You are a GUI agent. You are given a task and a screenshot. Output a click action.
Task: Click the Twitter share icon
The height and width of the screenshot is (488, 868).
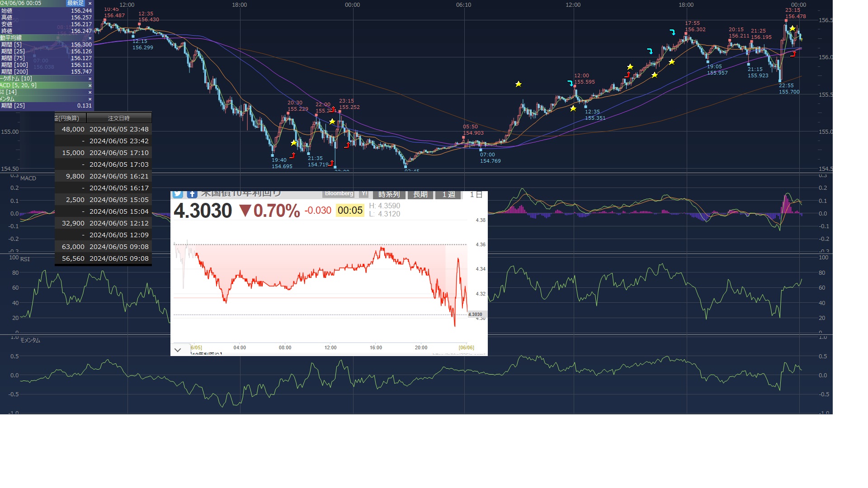coord(178,194)
